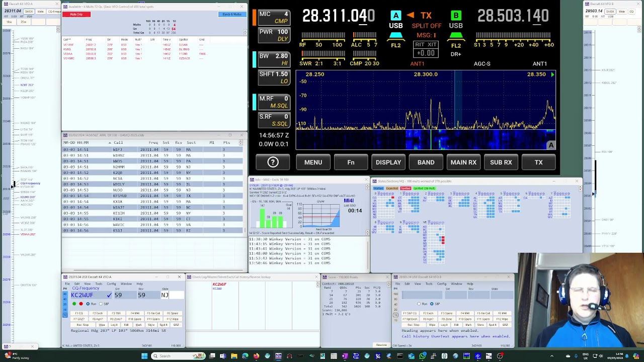
Task: Click the K4 help question mark icon
Action: click(x=273, y=162)
